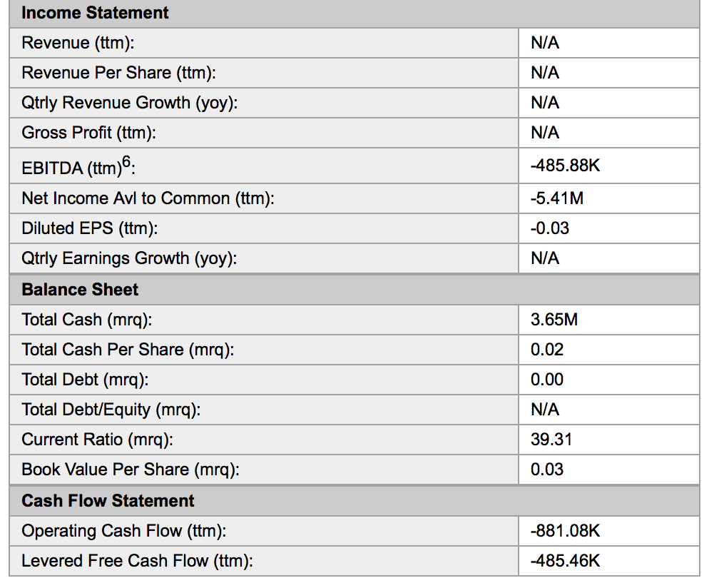
Task: Click the Operating Cash Flow value -881.08K
Action: coord(565,531)
